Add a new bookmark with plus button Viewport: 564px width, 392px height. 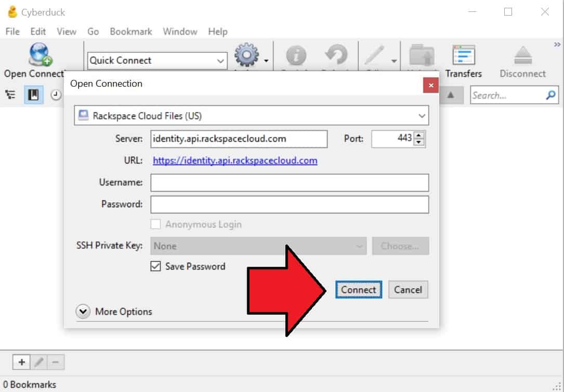tap(22, 362)
